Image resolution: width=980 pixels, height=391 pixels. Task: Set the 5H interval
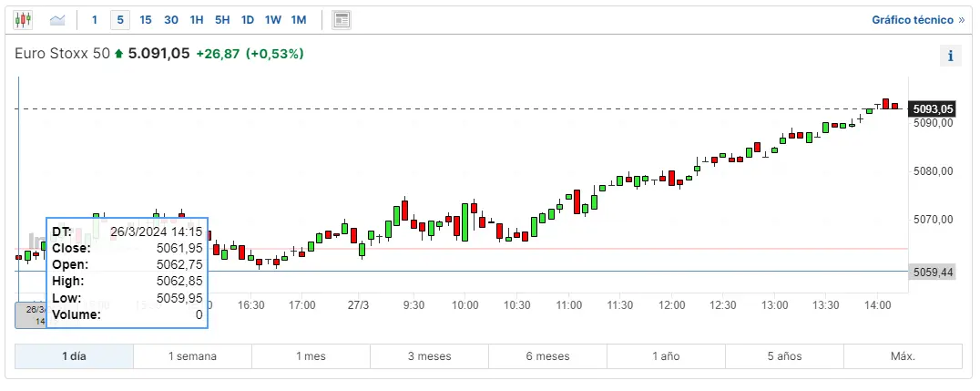pyautogui.click(x=222, y=20)
